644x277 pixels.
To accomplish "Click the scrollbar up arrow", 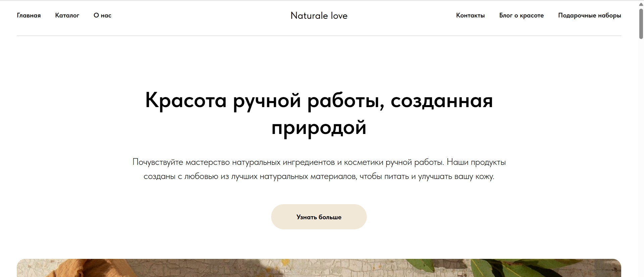I will [641, 4].
